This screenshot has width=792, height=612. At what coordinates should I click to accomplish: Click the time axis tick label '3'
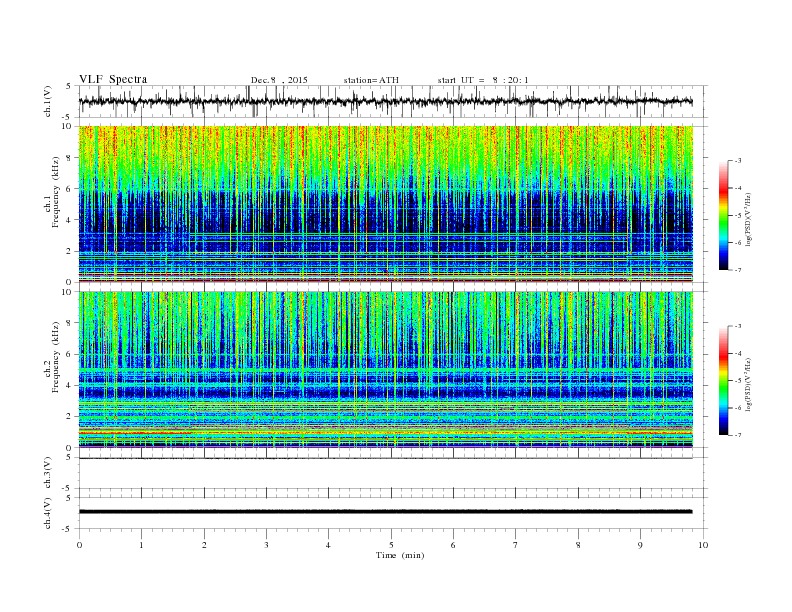(x=266, y=545)
